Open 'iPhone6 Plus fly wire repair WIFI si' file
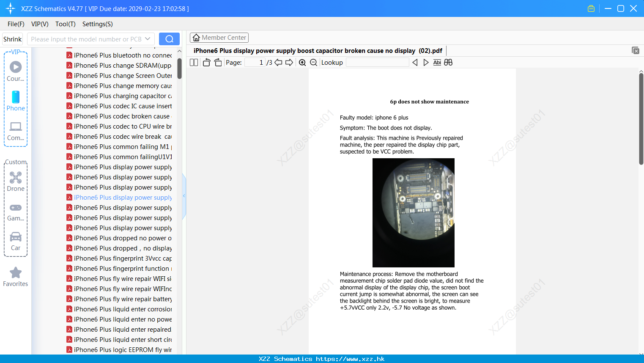The image size is (644, 363). pos(119,279)
